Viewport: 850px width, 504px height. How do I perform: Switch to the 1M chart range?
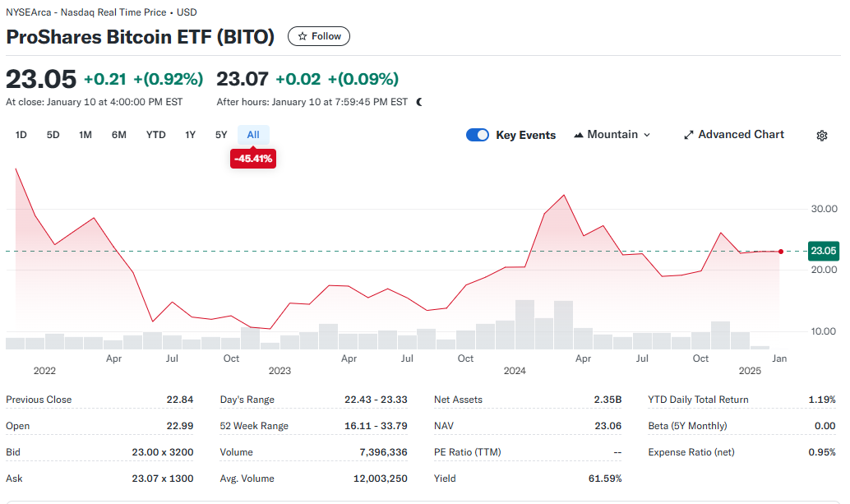click(x=85, y=134)
